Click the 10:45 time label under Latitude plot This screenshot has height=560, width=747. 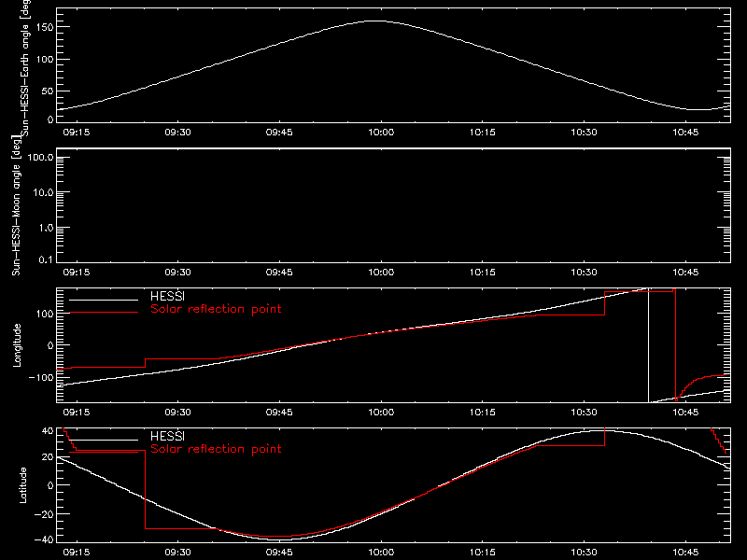point(685,553)
